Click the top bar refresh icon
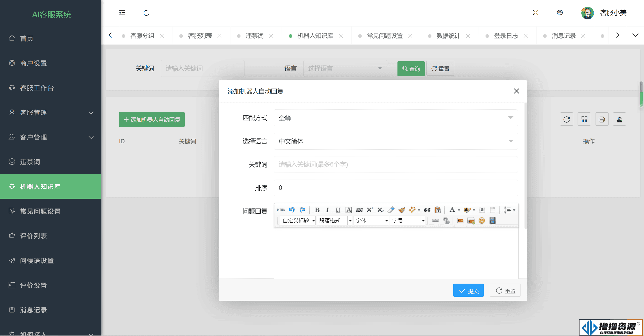 pyautogui.click(x=146, y=13)
